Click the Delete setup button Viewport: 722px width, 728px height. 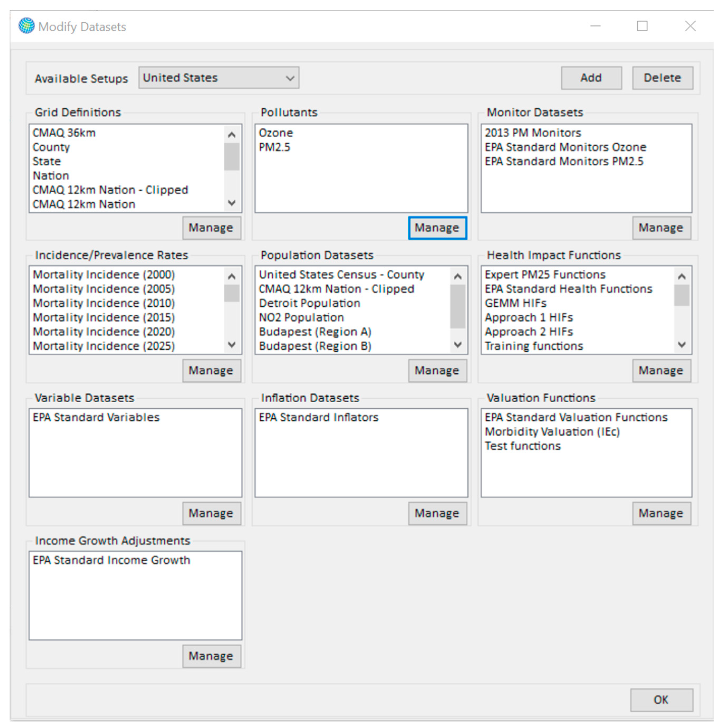[x=662, y=78]
